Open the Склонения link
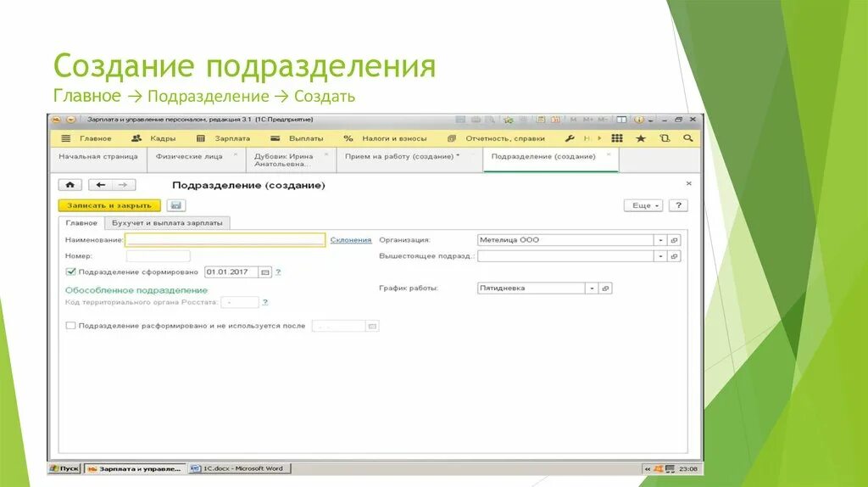Screen dimensions: 868x487 click(351, 240)
